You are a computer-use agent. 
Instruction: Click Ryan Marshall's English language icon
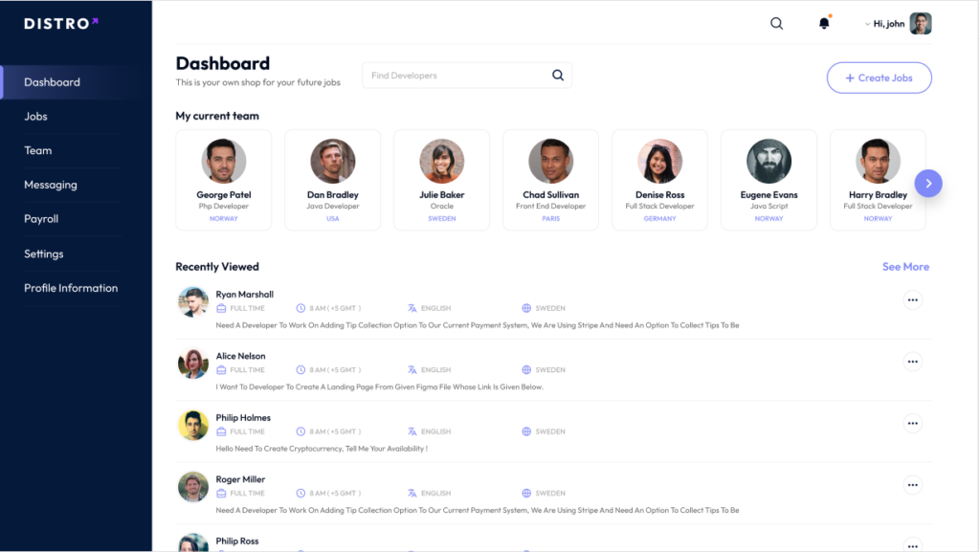tap(412, 308)
